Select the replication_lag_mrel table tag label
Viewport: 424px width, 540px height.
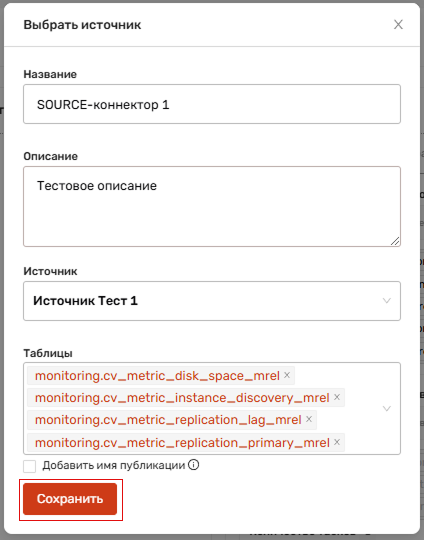coord(168,420)
